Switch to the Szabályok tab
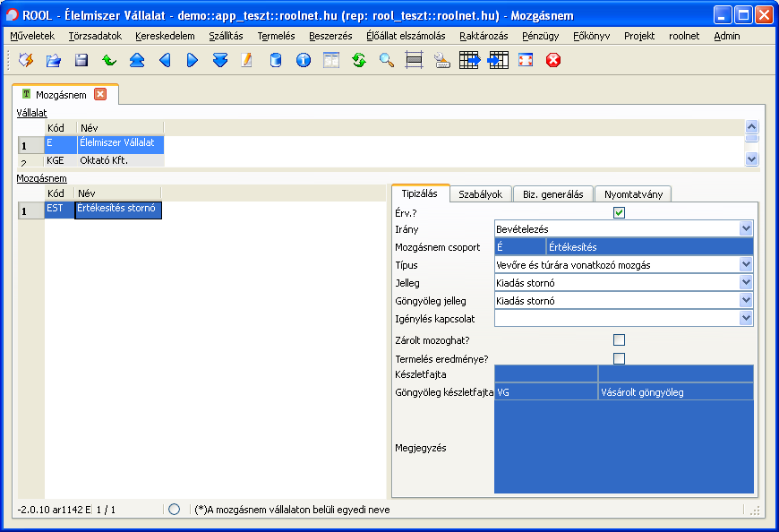The image size is (779, 532). coord(480,194)
